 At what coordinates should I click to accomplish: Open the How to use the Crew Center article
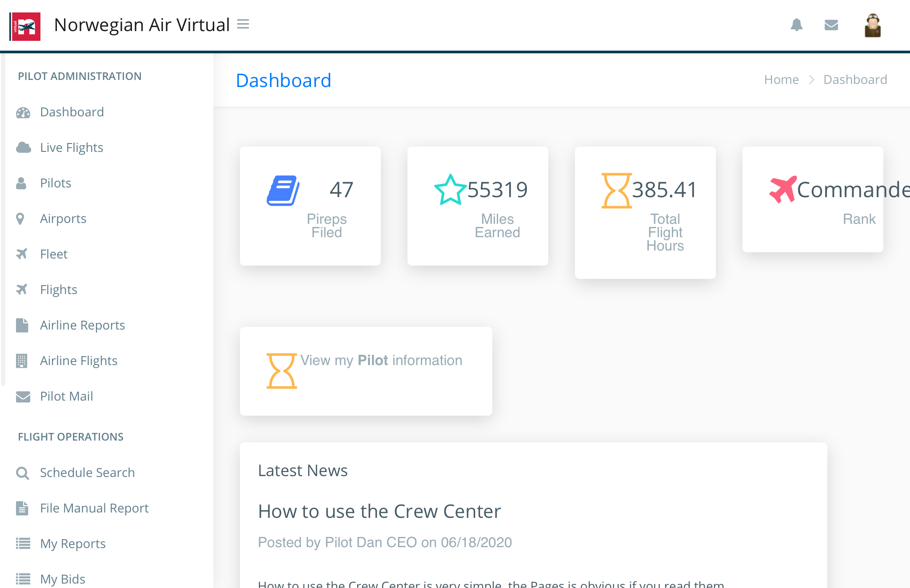pos(379,512)
